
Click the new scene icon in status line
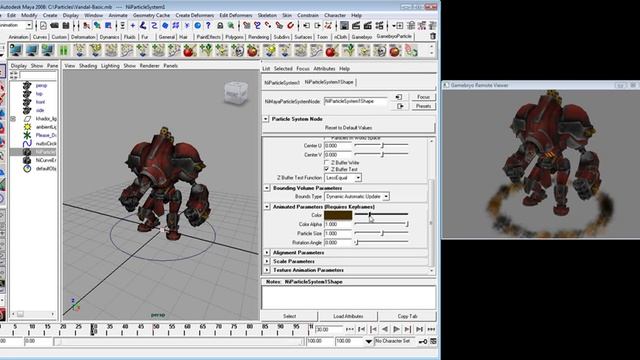coord(43,26)
